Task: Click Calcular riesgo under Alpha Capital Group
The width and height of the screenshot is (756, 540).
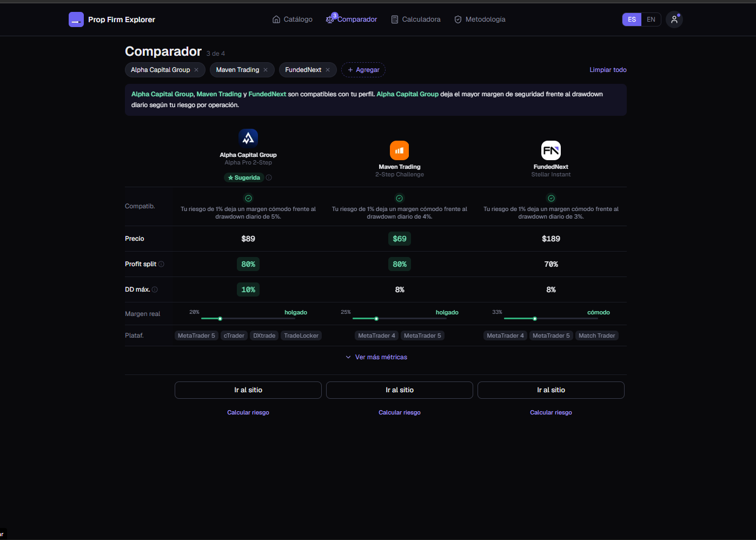Action: coord(248,412)
